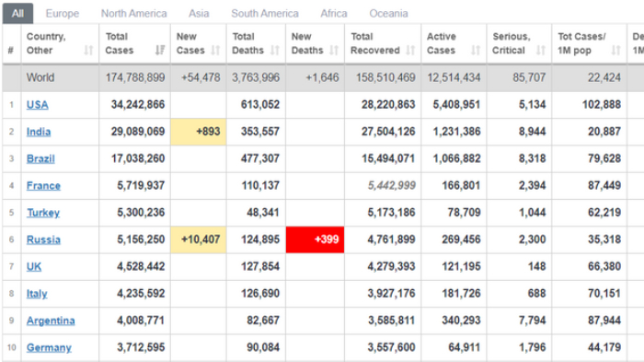Click World new deaths +1,646
The image size is (644, 362).
(322, 77)
